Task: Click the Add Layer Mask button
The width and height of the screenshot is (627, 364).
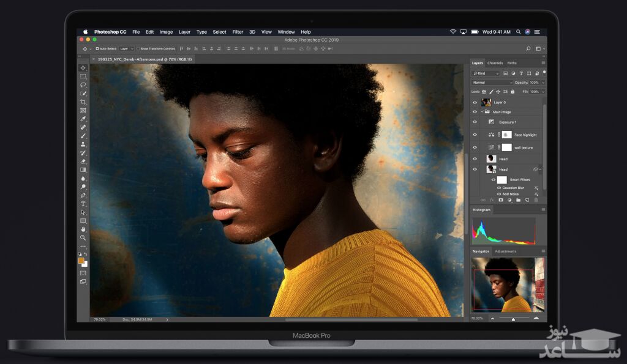Action: pyautogui.click(x=500, y=200)
